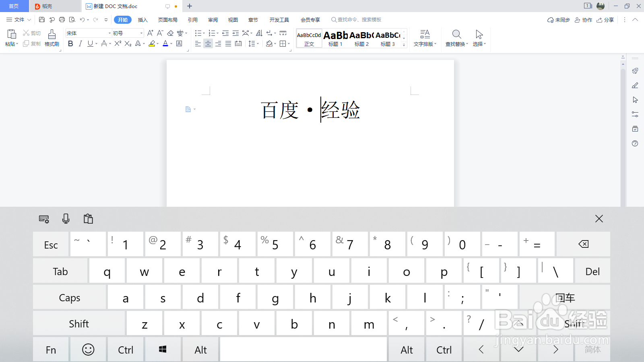Click the Save icon in quick access toolbar
Image resolution: width=644 pixels, height=362 pixels.
(42, 20)
